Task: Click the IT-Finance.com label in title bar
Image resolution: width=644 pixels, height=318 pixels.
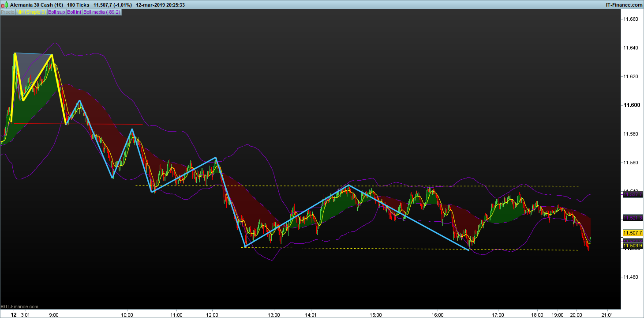Action: (625, 5)
